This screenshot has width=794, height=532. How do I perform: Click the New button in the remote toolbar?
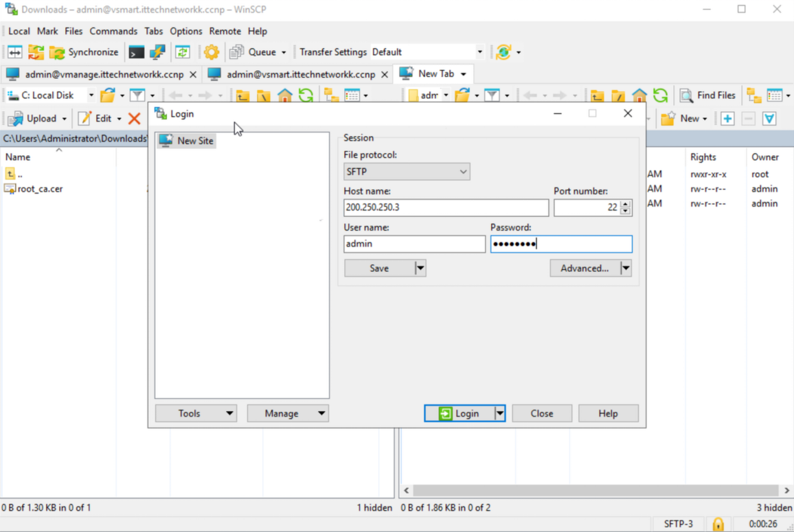click(x=684, y=119)
